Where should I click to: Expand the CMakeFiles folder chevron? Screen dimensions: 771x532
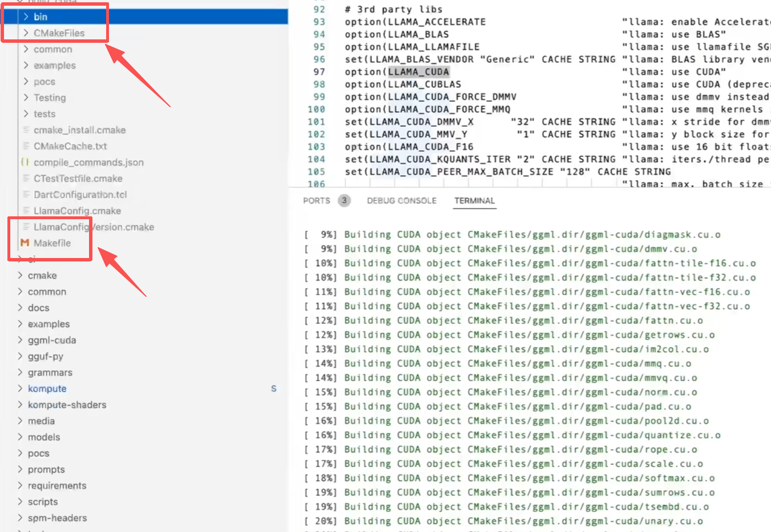(x=26, y=33)
